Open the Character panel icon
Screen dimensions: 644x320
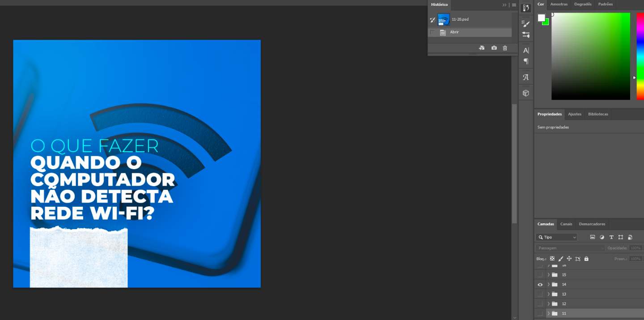[x=526, y=51]
